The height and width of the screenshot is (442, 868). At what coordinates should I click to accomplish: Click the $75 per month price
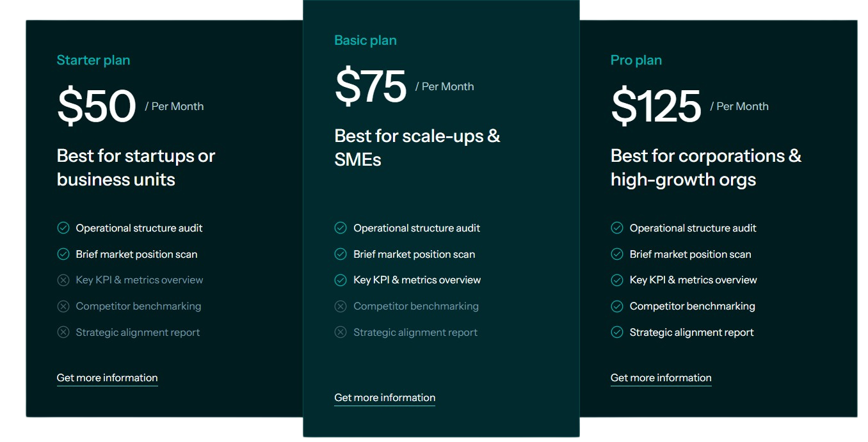371,86
